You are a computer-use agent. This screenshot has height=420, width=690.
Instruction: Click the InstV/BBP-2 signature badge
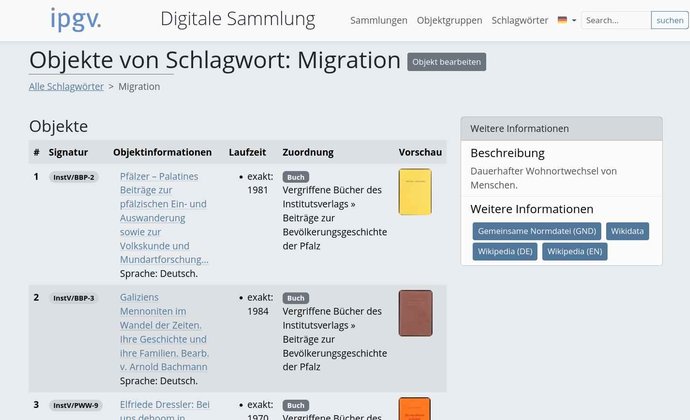(74, 177)
